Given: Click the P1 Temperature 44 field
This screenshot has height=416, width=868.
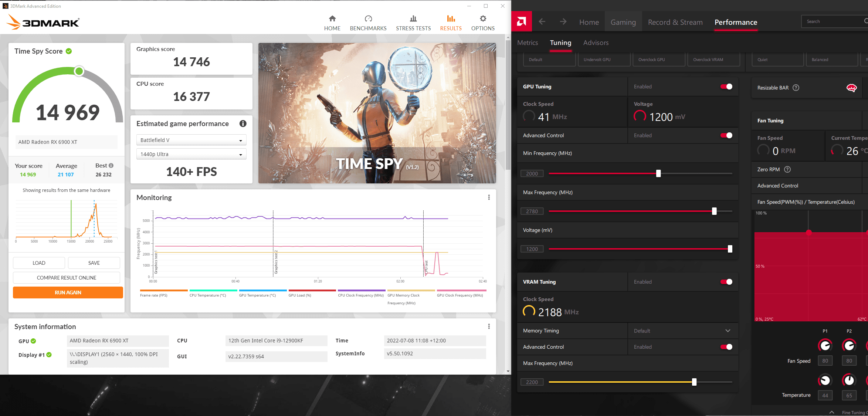Looking at the screenshot, I should (825, 395).
